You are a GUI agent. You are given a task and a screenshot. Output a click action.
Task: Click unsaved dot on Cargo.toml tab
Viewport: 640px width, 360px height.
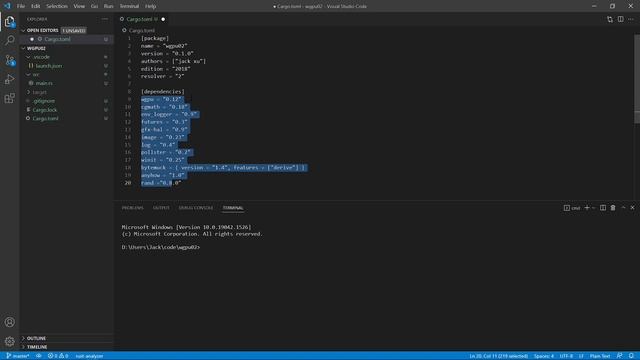pyautogui.click(x=163, y=19)
